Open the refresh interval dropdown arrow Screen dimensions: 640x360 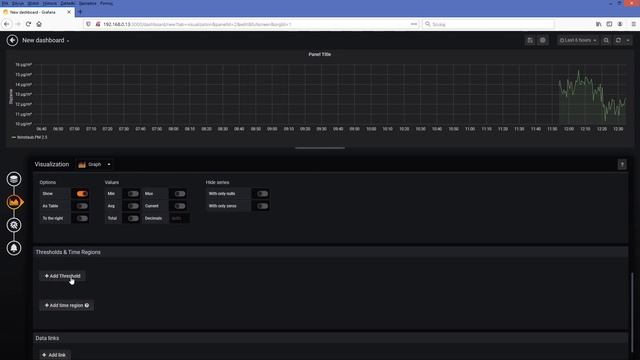628,40
